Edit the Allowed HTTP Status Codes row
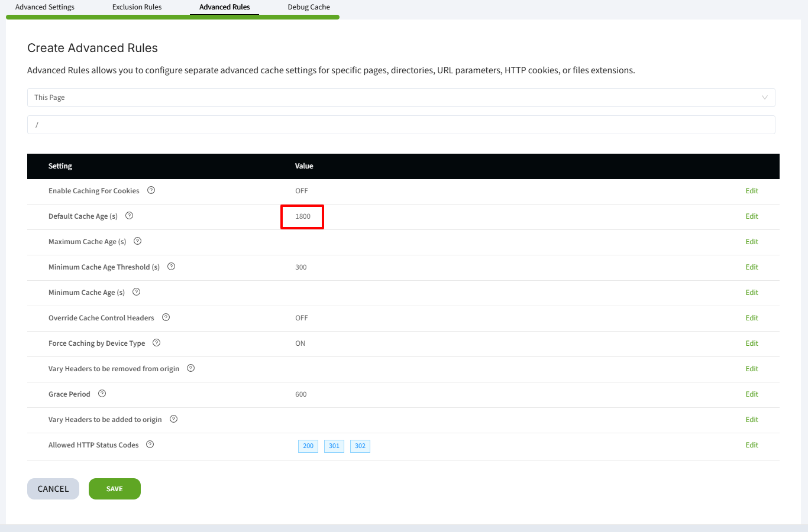808x532 pixels. click(751, 445)
